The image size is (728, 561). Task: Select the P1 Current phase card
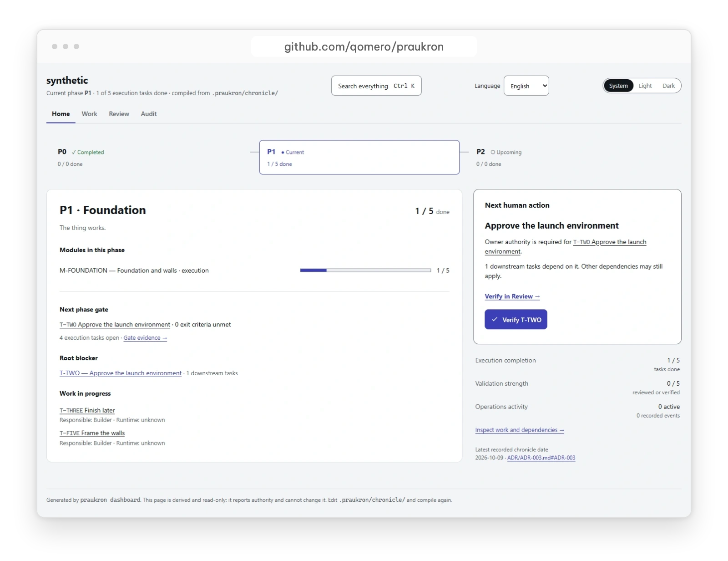tap(359, 157)
